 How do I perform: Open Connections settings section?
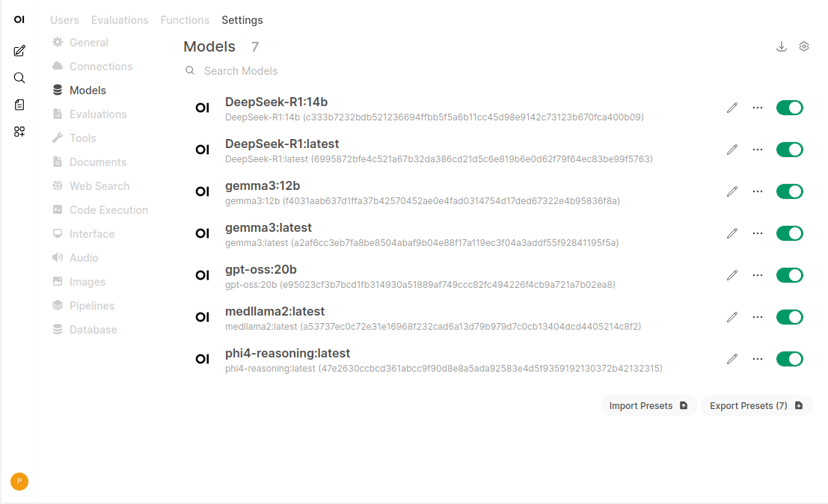101,67
